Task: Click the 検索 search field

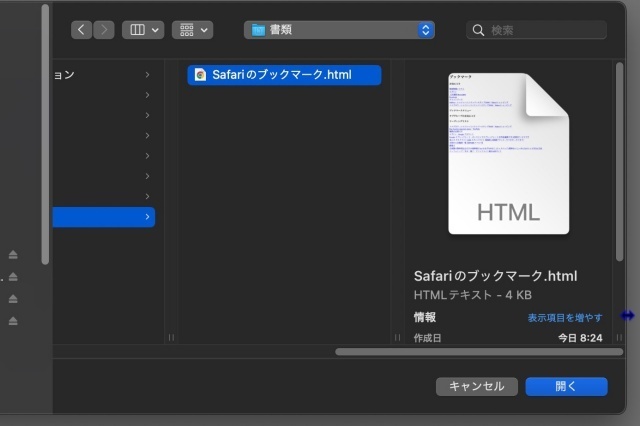Action: pyautogui.click(x=536, y=30)
